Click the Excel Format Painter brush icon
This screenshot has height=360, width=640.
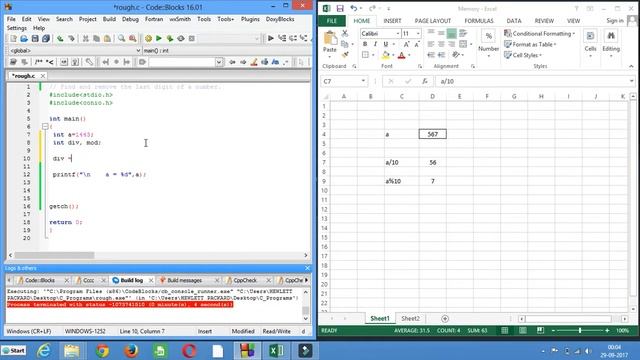point(345,55)
